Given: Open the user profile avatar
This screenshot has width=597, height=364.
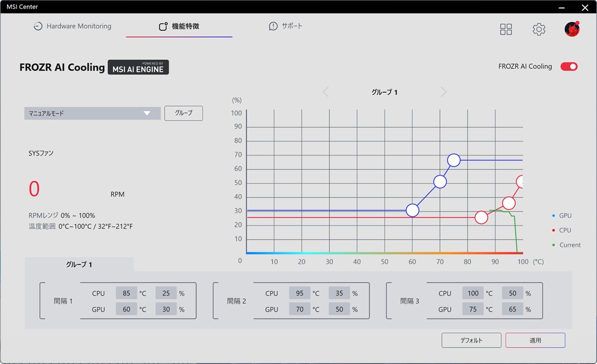Looking at the screenshot, I should 572,29.
